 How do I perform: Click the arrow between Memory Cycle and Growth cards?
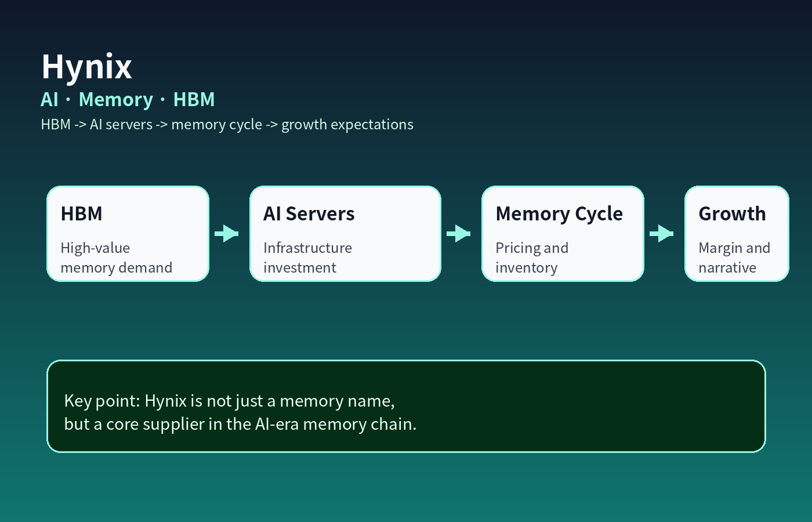coord(662,234)
